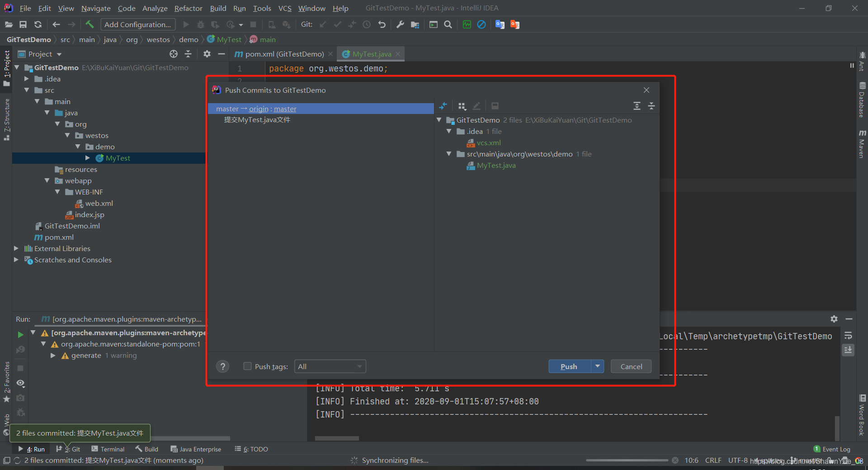Open the Event Log
This screenshot has width=868, height=470.
832,449
